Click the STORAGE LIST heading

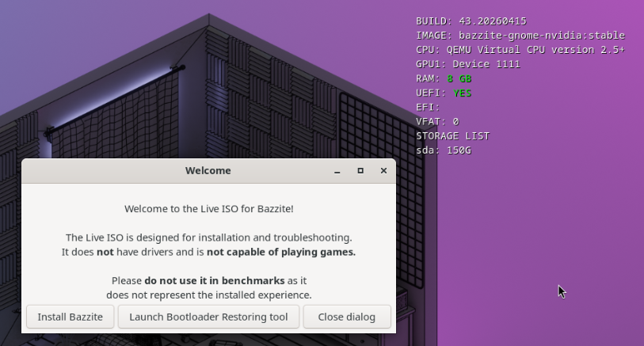[x=452, y=135]
